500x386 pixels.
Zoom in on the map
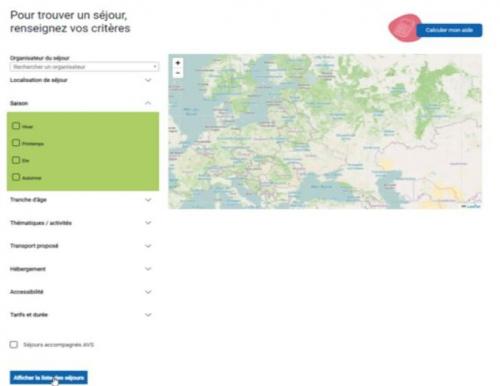click(178, 63)
